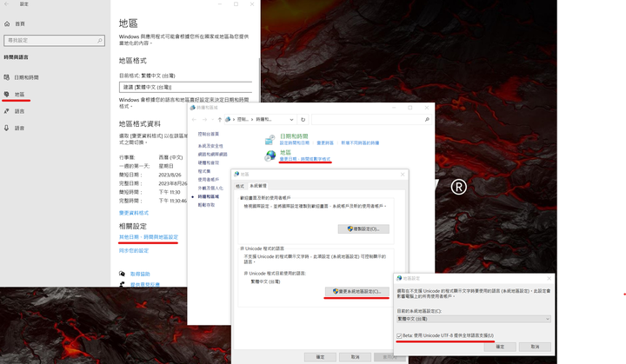Click search magnifier in 尋找設定 box

[99, 40]
